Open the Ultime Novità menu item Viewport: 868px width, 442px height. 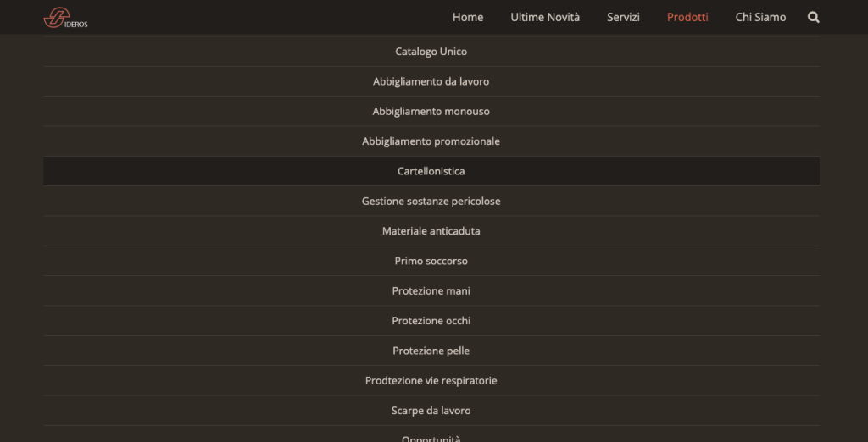tap(545, 17)
